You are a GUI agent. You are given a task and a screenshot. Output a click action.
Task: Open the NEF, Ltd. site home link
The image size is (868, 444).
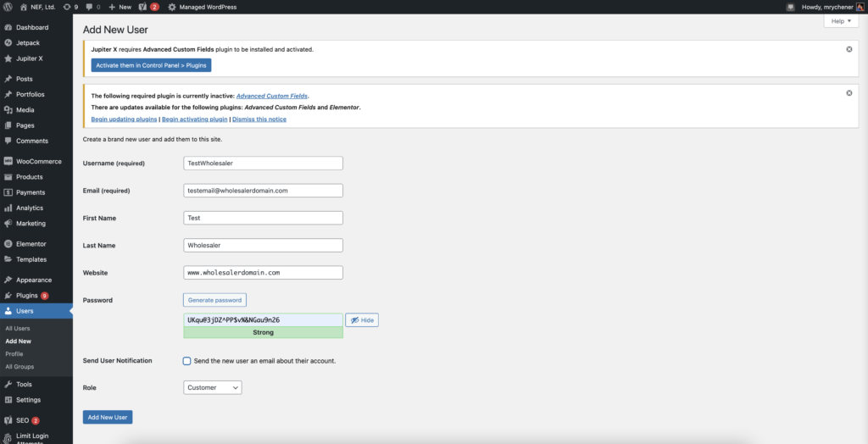[38, 7]
